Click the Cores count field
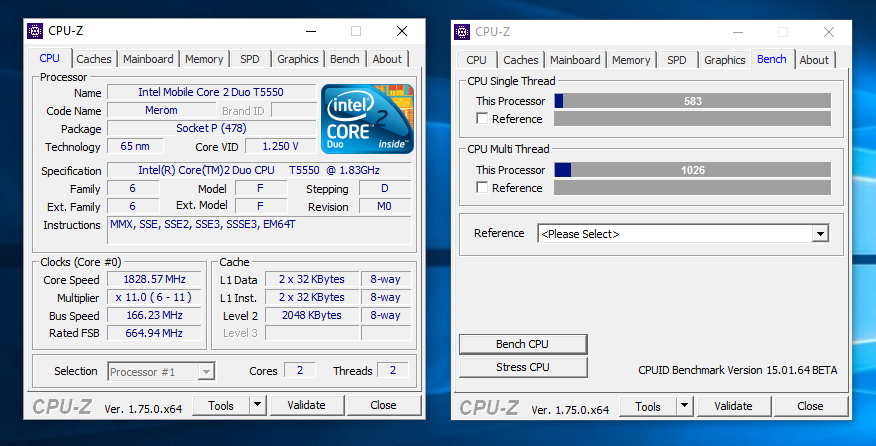The width and height of the screenshot is (876, 446). 300,370
